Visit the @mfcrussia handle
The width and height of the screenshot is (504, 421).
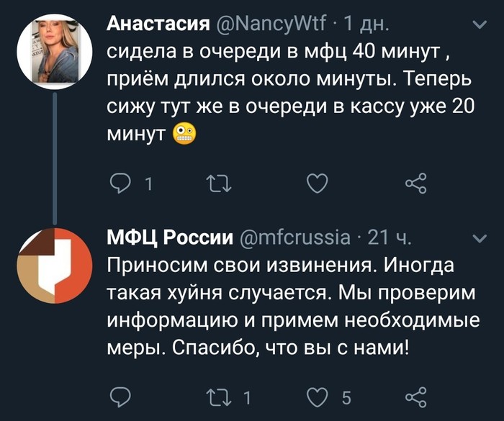(295, 237)
